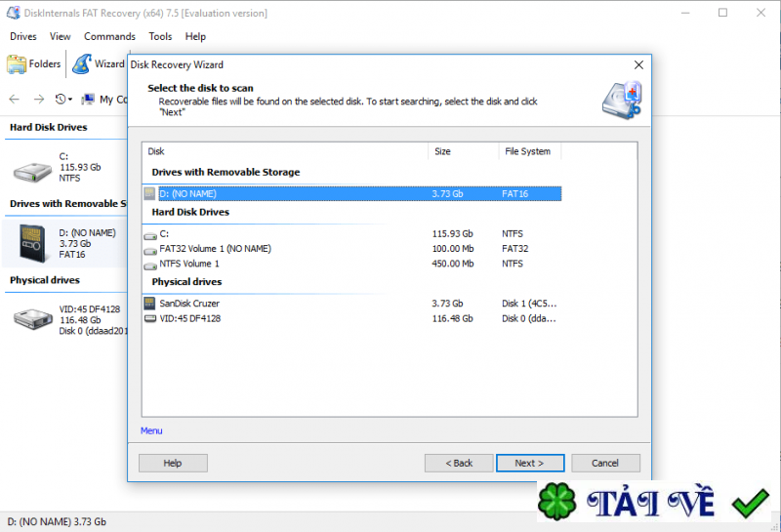Sort by the Size column header
Image resolution: width=781 pixels, height=532 pixels.
[463, 151]
